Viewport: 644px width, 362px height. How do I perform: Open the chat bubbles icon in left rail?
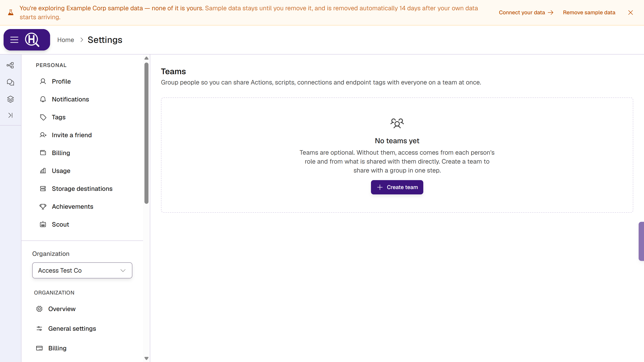(x=10, y=82)
